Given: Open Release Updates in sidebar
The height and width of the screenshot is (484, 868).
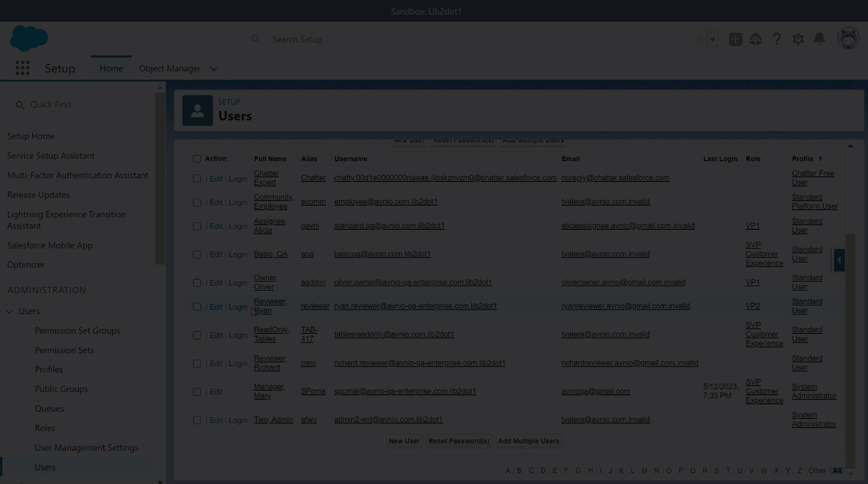Looking at the screenshot, I should [x=38, y=195].
